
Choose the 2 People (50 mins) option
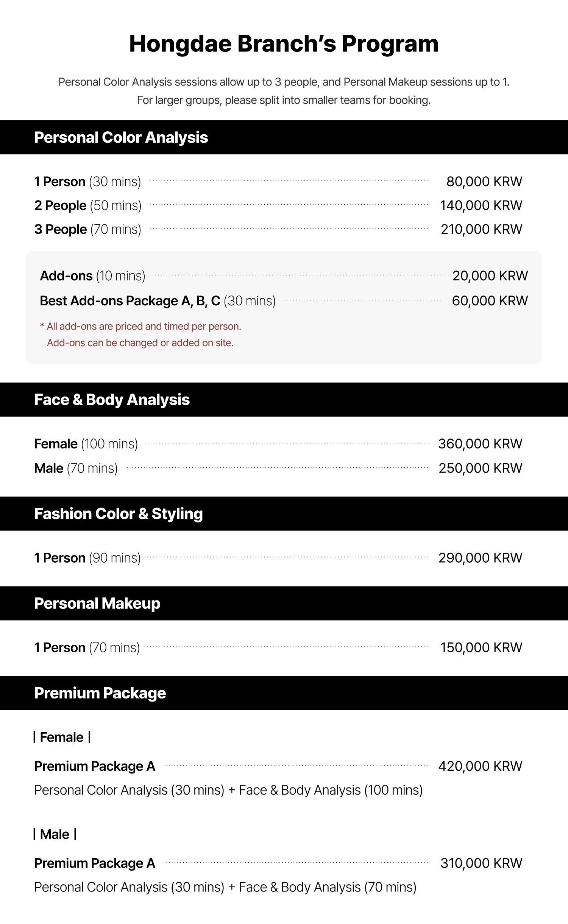click(88, 206)
